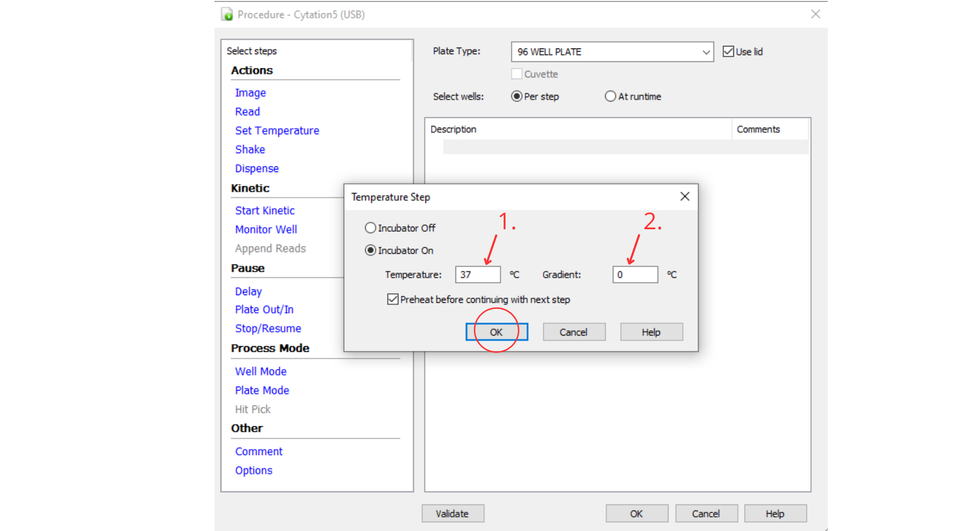Click OK in Procedure window
Viewport: 980px width, 531px height.
(637, 514)
